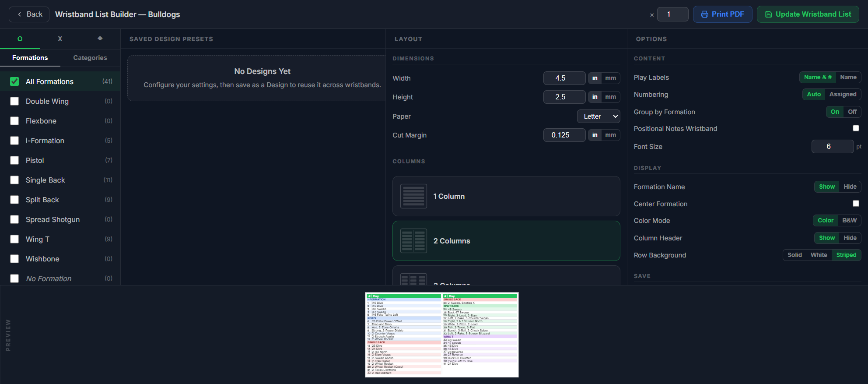Select the Formations tab
868x384 pixels.
(30, 58)
